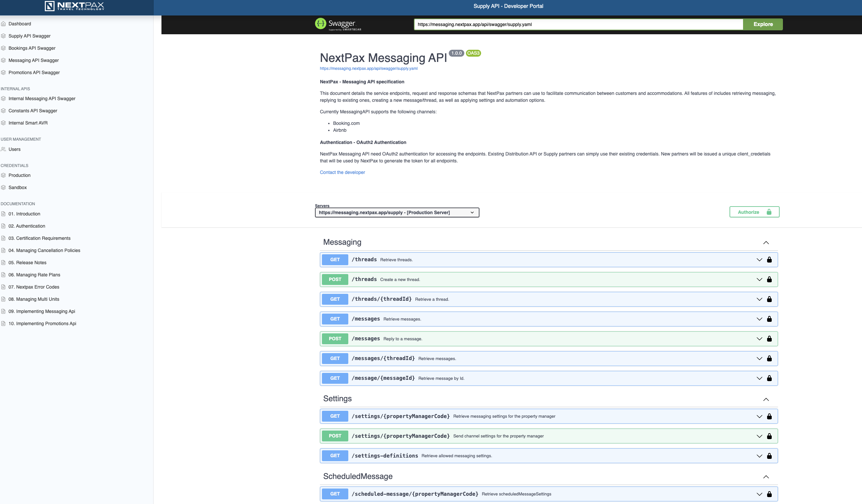The image size is (862, 504).
Task: Click stack icon beside Internal Smart AVR
Action: point(3,123)
